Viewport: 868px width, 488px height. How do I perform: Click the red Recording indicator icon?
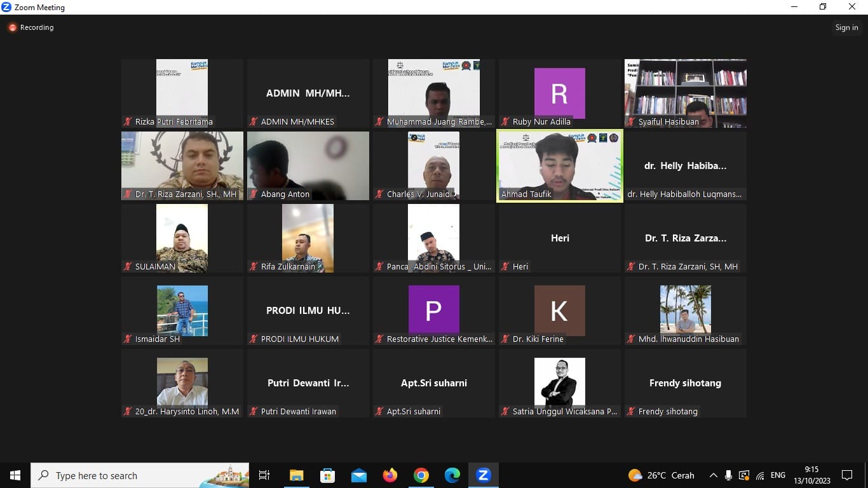coord(12,27)
